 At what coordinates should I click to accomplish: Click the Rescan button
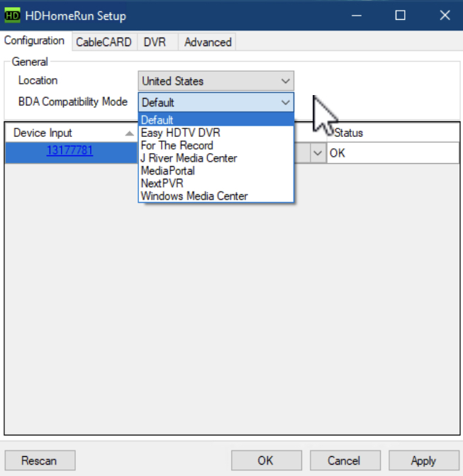click(39, 460)
